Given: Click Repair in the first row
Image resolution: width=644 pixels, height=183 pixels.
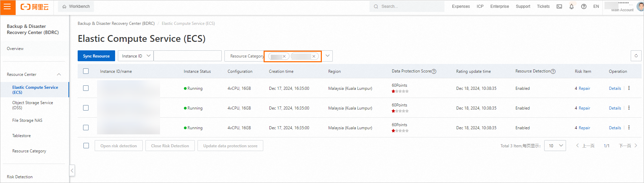Looking at the screenshot, I should 584,88.
